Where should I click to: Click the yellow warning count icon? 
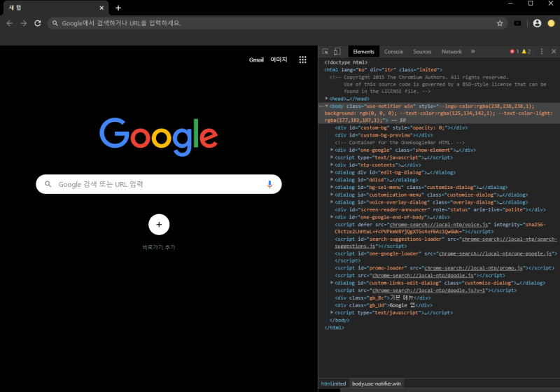524,51
